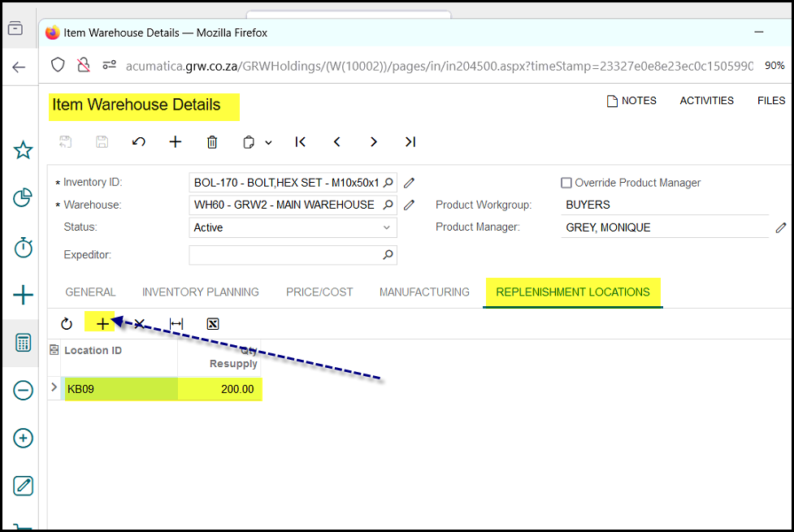Go to the first record arrow icon
The image size is (794, 532).
point(300,142)
